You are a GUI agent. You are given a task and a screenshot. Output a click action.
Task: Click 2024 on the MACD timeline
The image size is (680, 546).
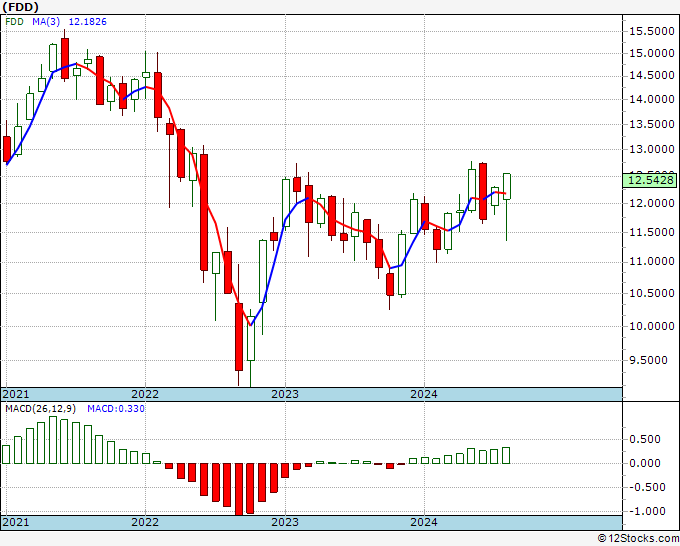click(424, 522)
